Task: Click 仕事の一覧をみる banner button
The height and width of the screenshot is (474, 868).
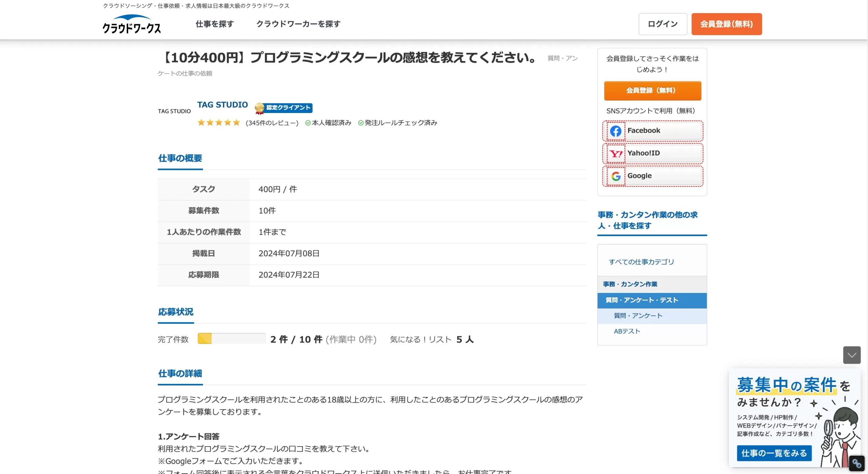Action: (774, 453)
